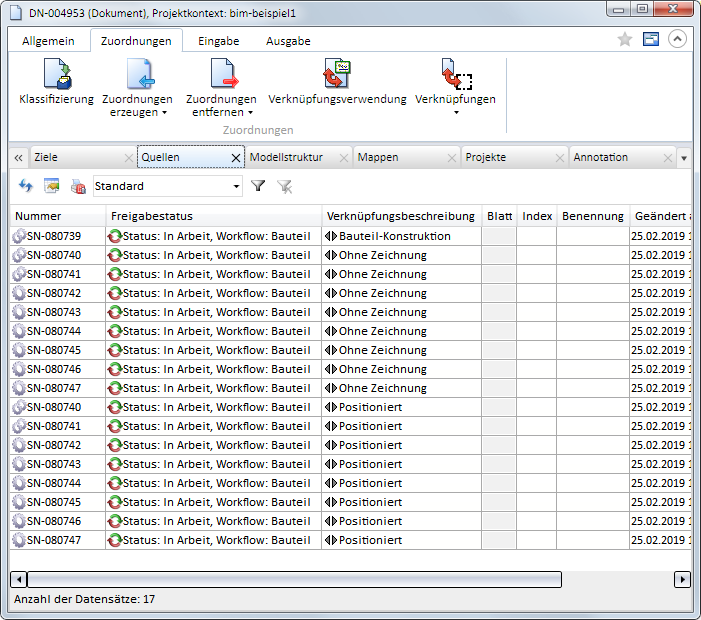This screenshot has height=620, width=701.
Task: Open the Modellstruktur tab
Action: (x=286, y=158)
